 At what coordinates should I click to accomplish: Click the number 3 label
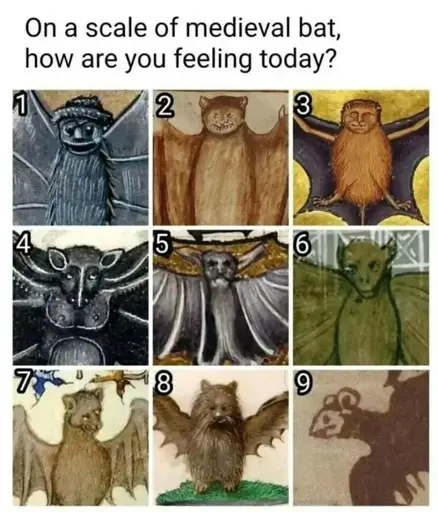tap(304, 107)
